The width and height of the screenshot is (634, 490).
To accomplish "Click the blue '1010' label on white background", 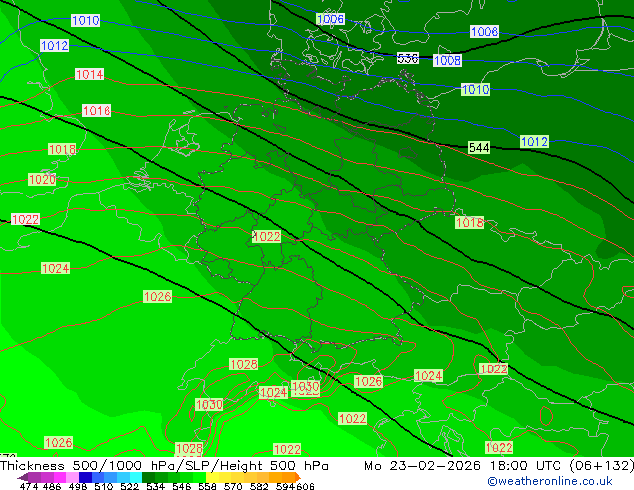I will (85, 20).
